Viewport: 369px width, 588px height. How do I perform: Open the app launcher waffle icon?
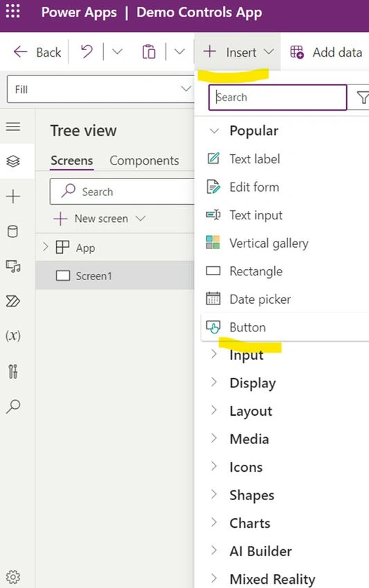point(12,12)
